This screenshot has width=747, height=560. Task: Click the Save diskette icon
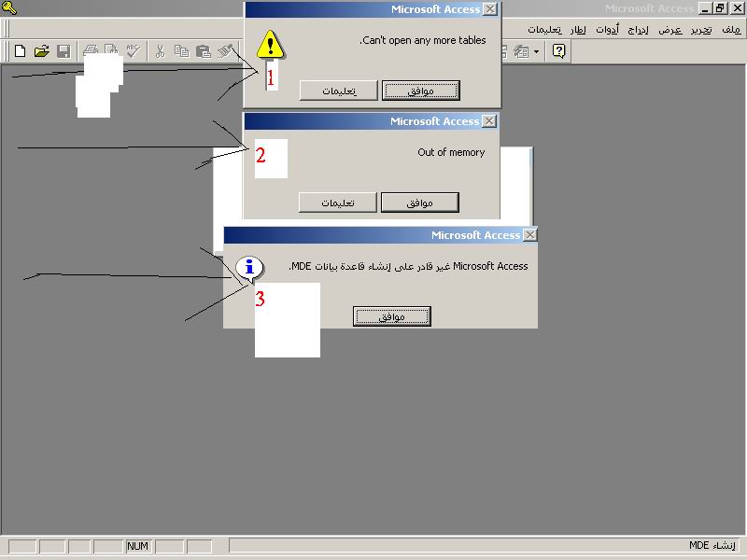pos(63,51)
